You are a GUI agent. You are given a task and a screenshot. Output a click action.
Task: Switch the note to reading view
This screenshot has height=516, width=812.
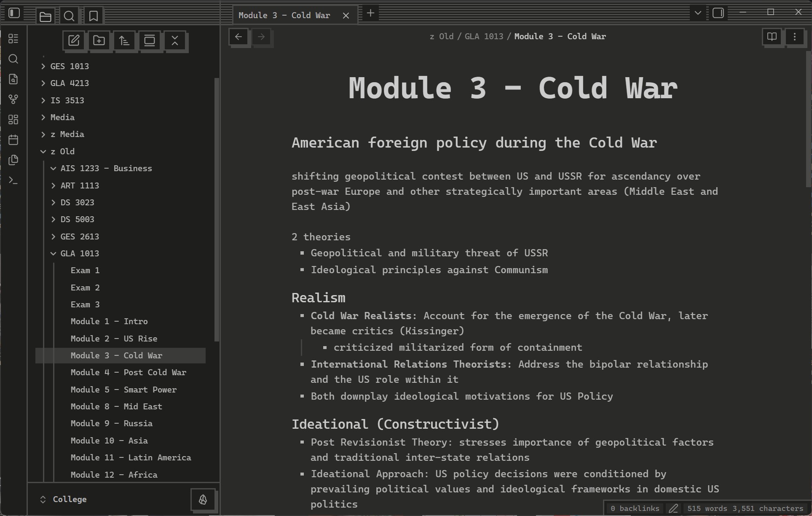click(x=772, y=37)
